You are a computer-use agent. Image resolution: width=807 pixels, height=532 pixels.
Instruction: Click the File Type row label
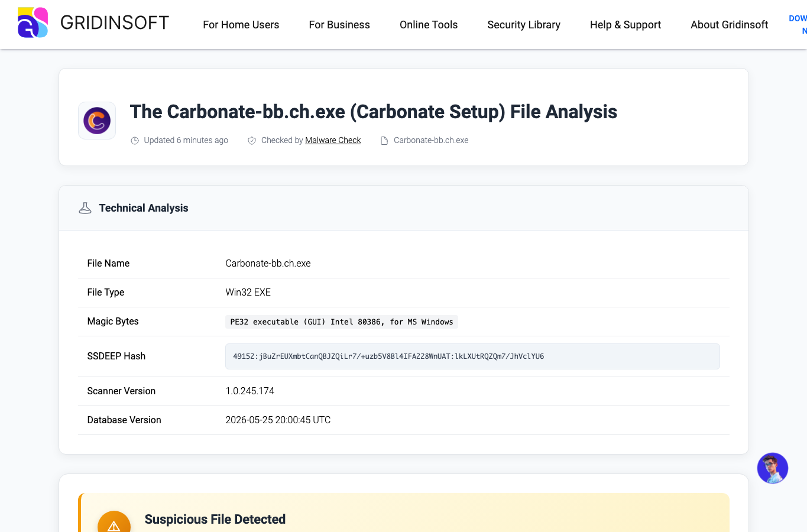[x=106, y=293]
